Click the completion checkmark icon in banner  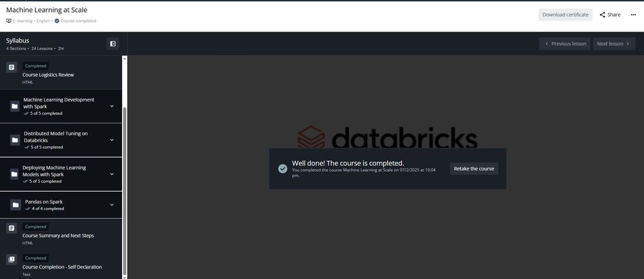pyautogui.click(x=283, y=169)
